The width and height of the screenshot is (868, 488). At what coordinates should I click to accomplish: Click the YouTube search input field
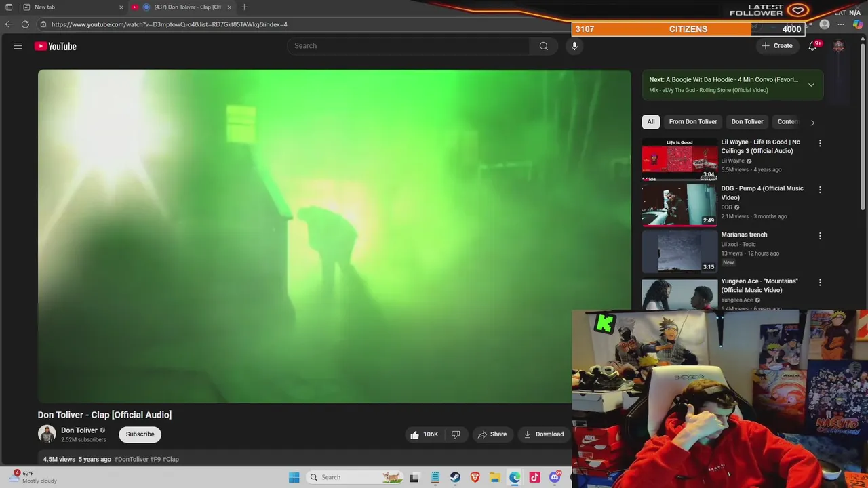click(x=408, y=46)
